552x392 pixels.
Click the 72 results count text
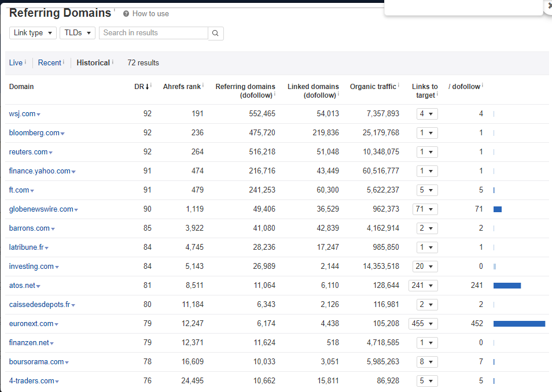click(x=143, y=62)
